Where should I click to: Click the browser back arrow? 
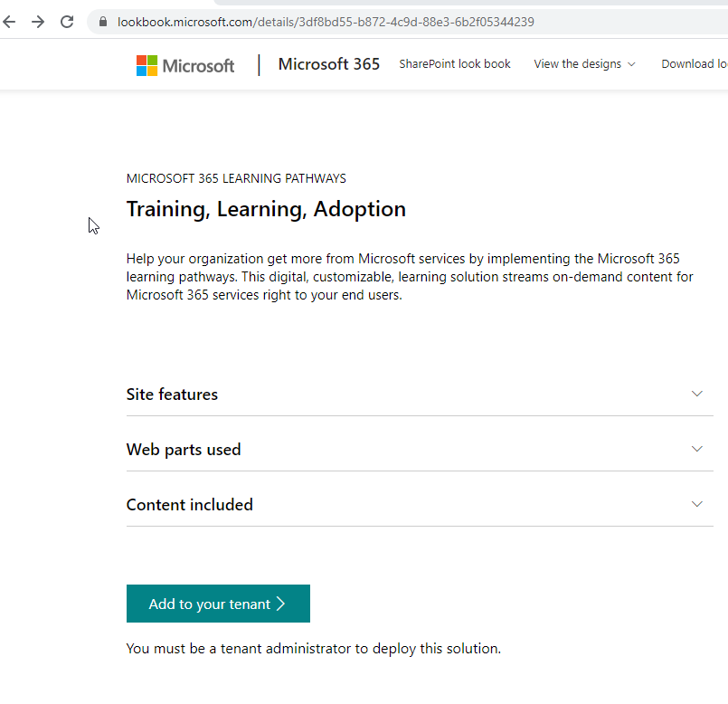click(9, 22)
